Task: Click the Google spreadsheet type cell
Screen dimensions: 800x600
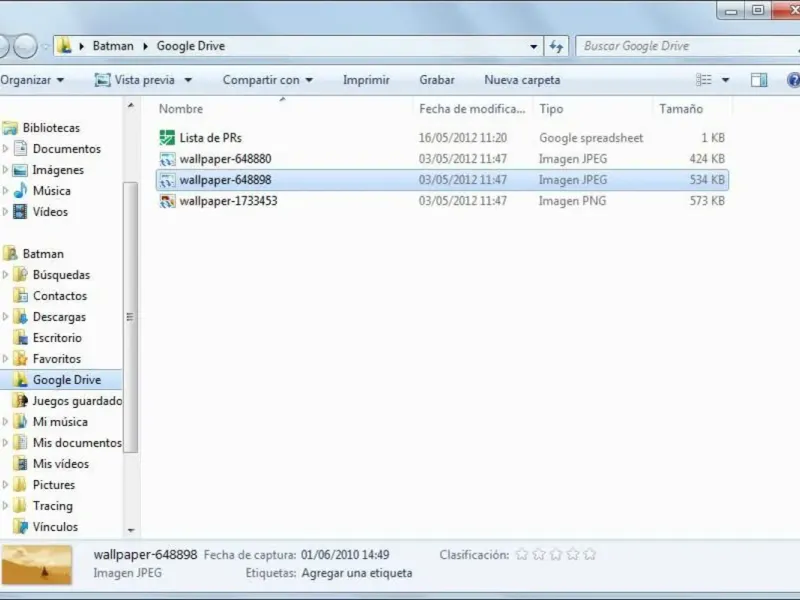Action: (591, 138)
